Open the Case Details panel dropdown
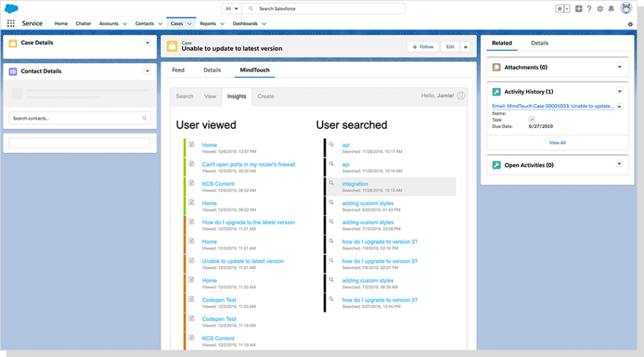This screenshot has height=357, width=644. click(x=148, y=43)
